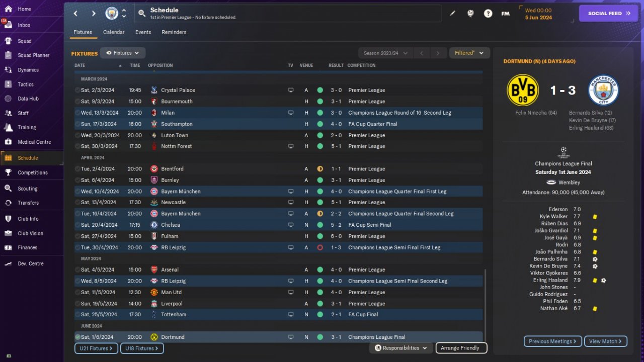The height and width of the screenshot is (362, 644).
Task: Open Competitions in the sidebar
Action: (x=32, y=172)
